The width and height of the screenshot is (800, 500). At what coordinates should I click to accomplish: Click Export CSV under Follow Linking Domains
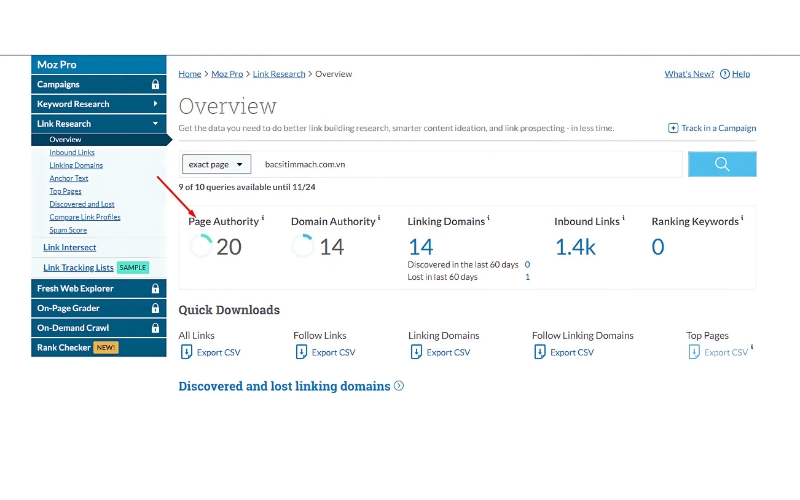(572, 353)
